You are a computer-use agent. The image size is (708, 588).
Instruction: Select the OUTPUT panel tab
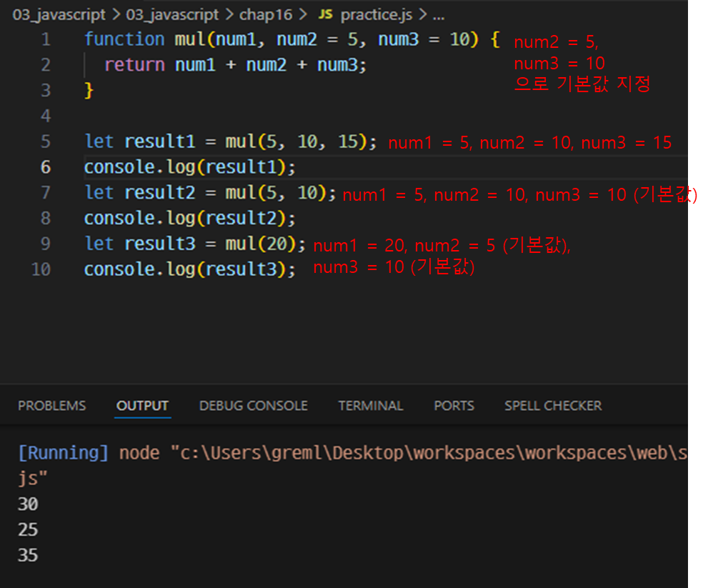[x=142, y=406]
